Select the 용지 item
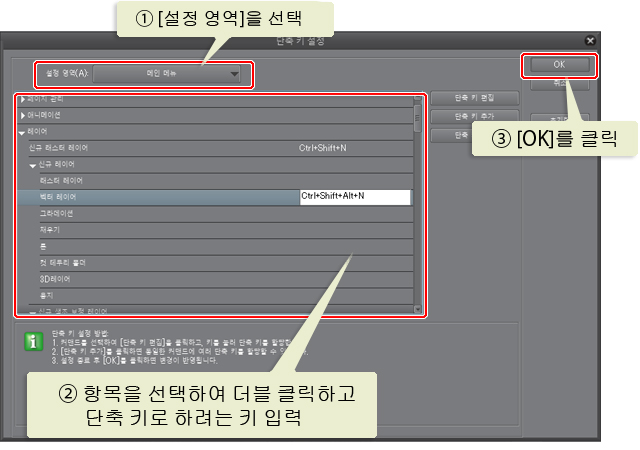Viewport: 640px width, 450px height. (x=48, y=295)
